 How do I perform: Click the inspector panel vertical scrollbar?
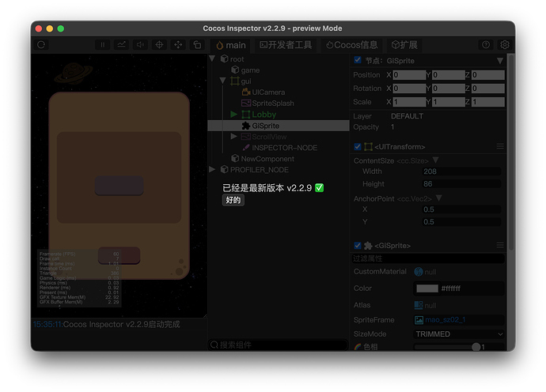point(511,152)
